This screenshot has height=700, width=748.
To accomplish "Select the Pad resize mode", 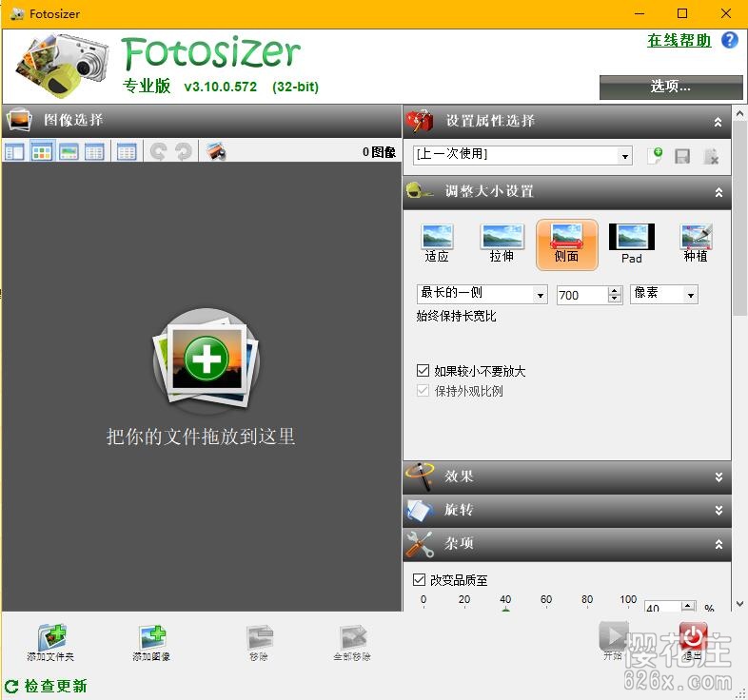I will pos(632,243).
